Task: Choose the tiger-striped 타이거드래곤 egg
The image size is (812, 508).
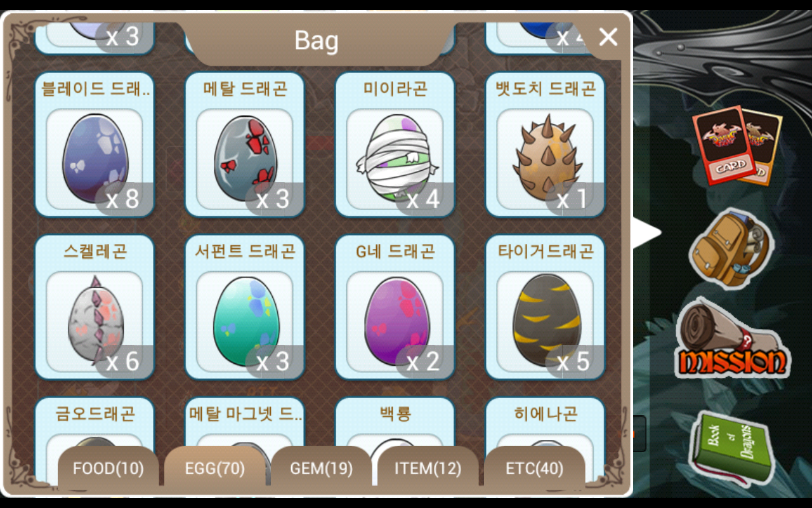Action: point(545,307)
